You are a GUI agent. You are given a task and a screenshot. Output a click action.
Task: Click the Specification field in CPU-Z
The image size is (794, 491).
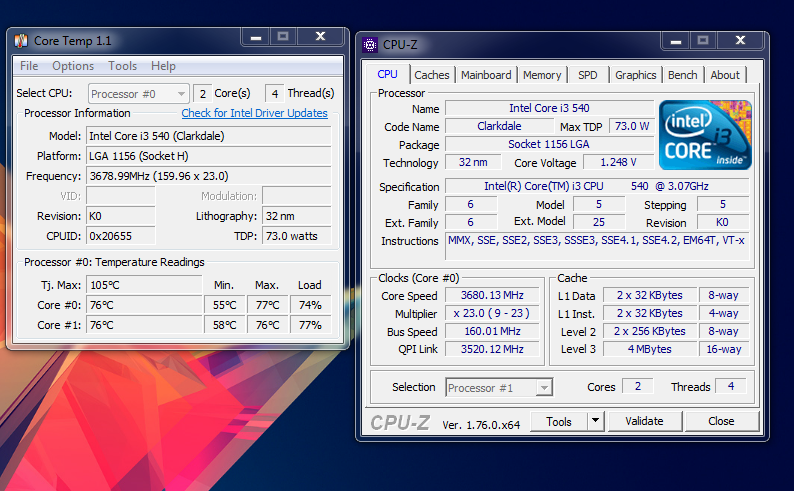(x=597, y=186)
